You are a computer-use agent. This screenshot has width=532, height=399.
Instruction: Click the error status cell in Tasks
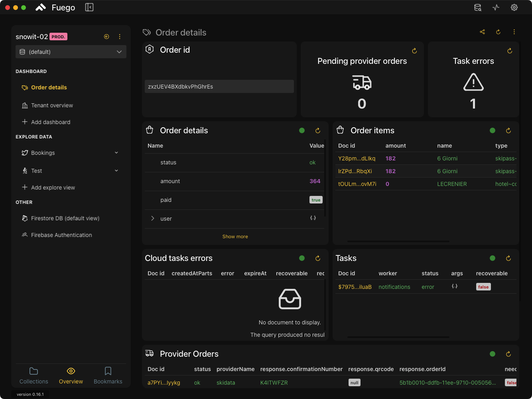428,287
